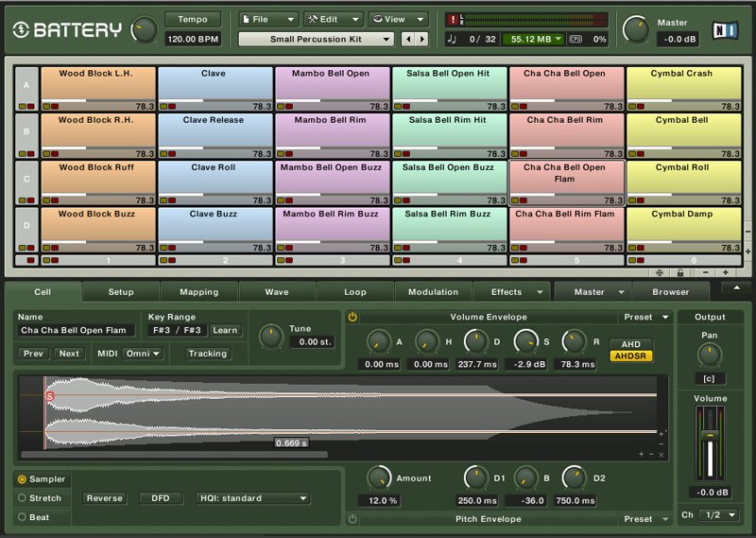This screenshot has height=538, width=756.
Task: Select the Cymbal Crash cell
Action: [681, 82]
